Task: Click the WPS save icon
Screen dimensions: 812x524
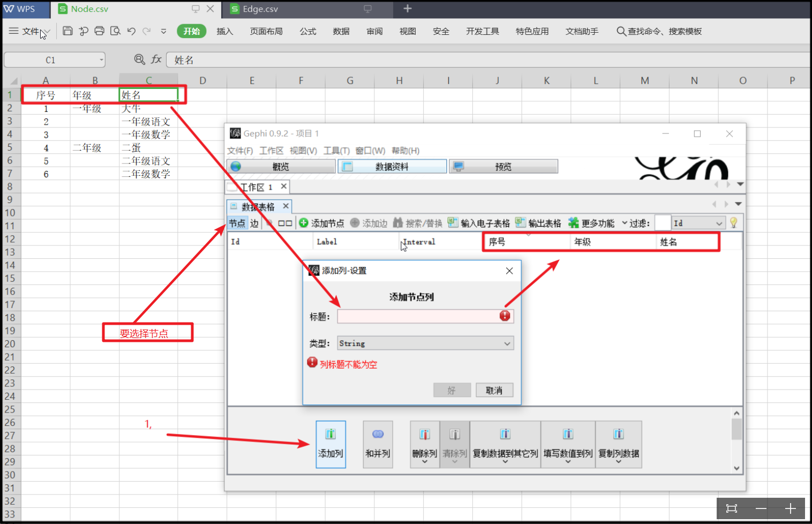Action: [67, 31]
